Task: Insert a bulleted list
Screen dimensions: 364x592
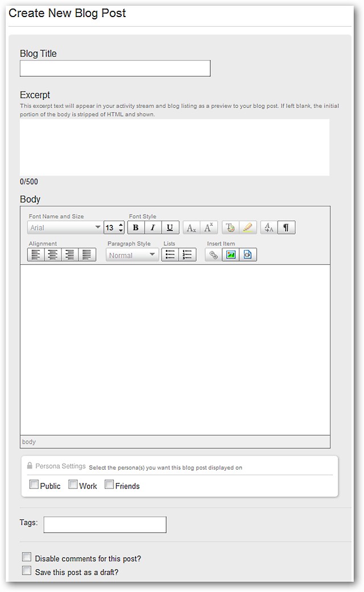Action: click(x=170, y=255)
